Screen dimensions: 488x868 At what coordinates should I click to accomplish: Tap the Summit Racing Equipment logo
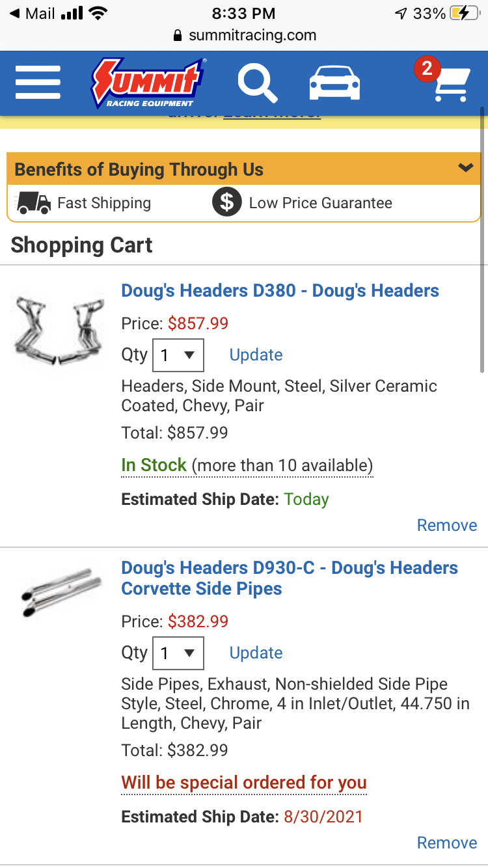[147, 83]
